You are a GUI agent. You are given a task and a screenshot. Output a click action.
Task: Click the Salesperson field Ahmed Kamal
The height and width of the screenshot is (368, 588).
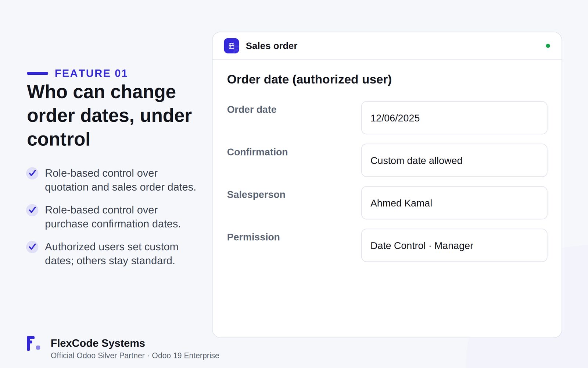click(x=454, y=203)
